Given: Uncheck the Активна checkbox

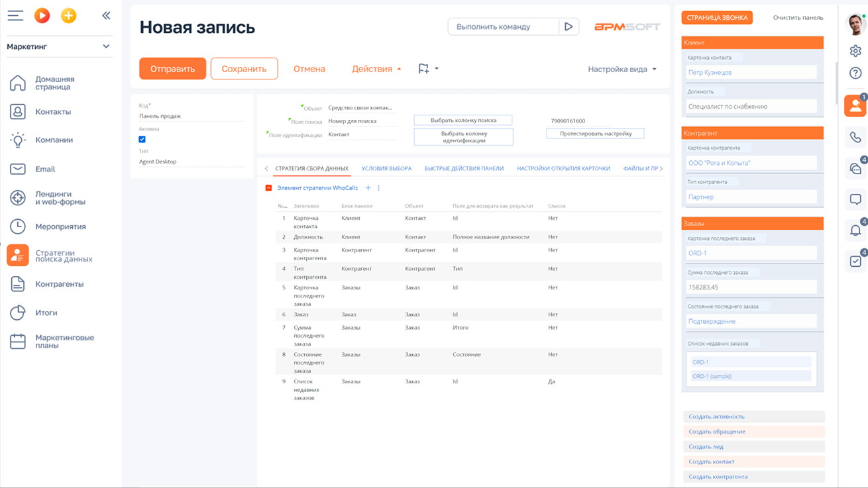Looking at the screenshot, I should [x=142, y=139].
